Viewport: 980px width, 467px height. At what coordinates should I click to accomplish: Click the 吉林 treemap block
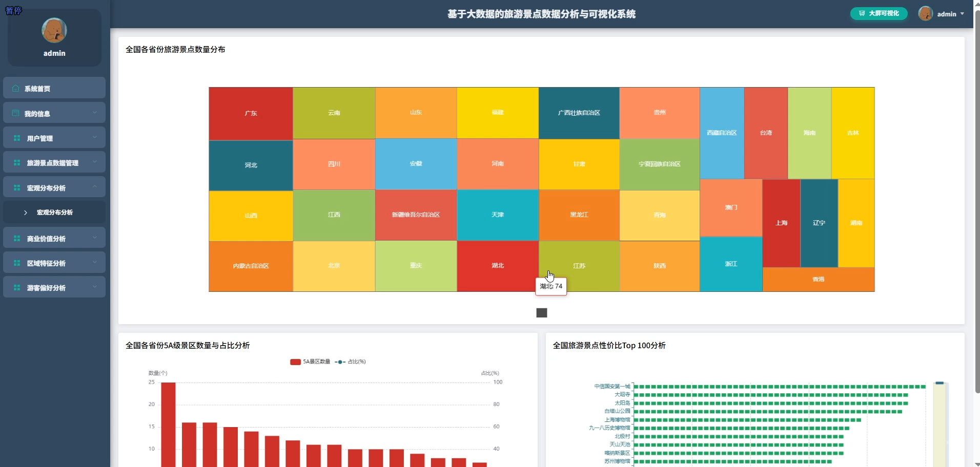tap(853, 133)
